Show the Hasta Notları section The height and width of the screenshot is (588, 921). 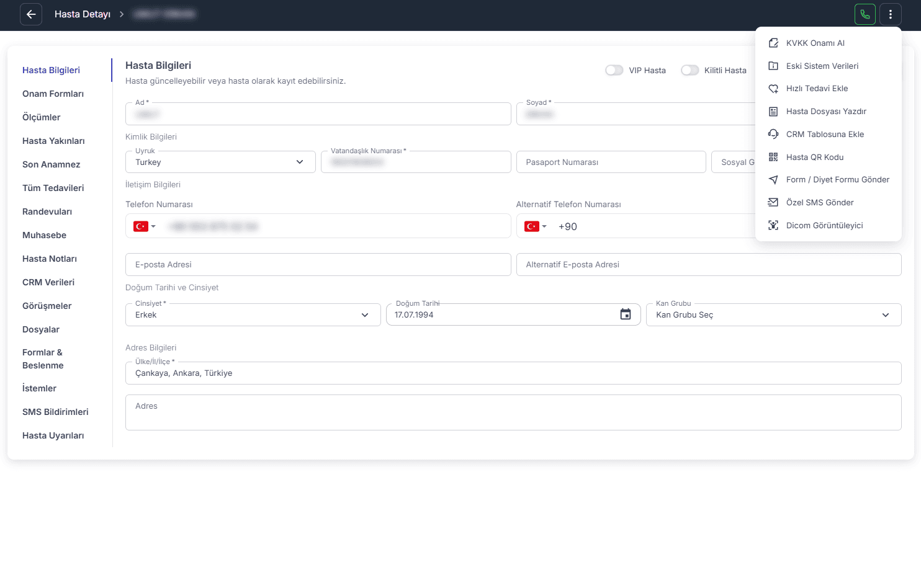pyautogui.click(x=50, y=259)
